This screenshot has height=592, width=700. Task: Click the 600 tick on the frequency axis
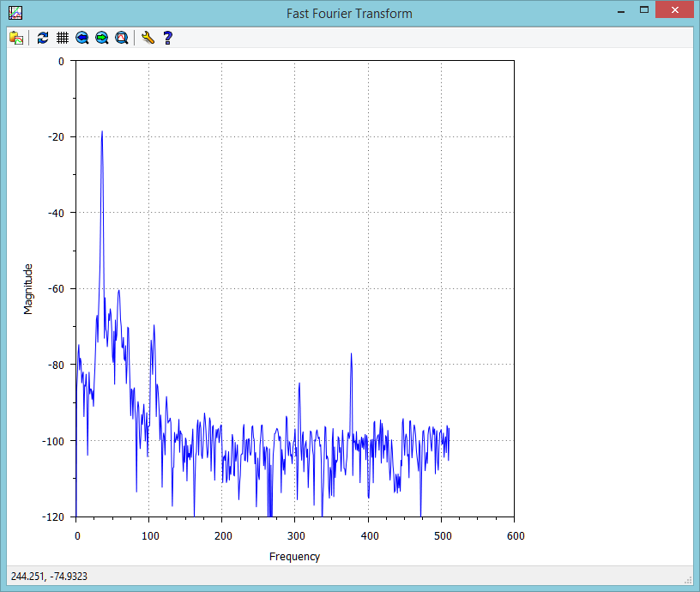[x=515, y=534]
